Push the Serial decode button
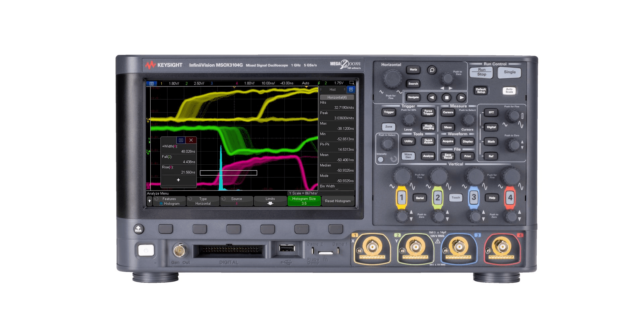644x330 pixels. coord(420,198)
